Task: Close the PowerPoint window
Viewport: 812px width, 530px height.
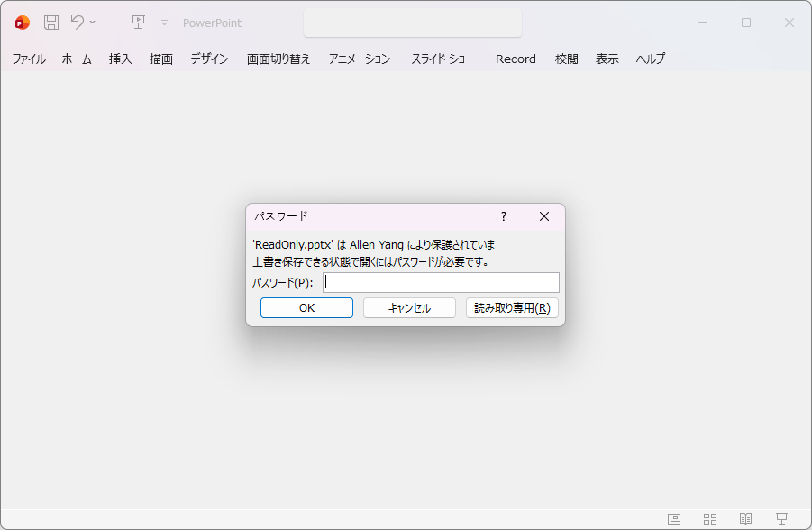Action: pyautogui.click(x=789, y=23)
